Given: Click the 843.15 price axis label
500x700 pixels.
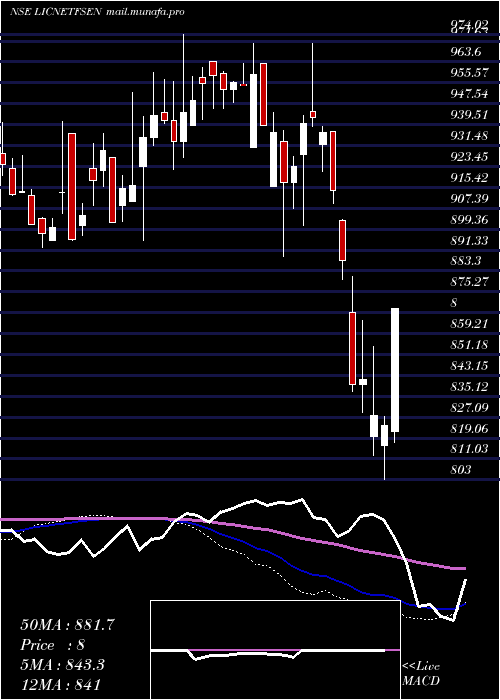Looking at the screenshot, I should [469, 366].
